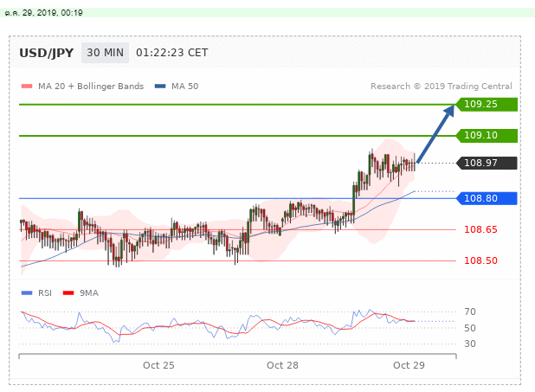
Task: Click the red 9MA legend swatch
Action: pos(68,293)
